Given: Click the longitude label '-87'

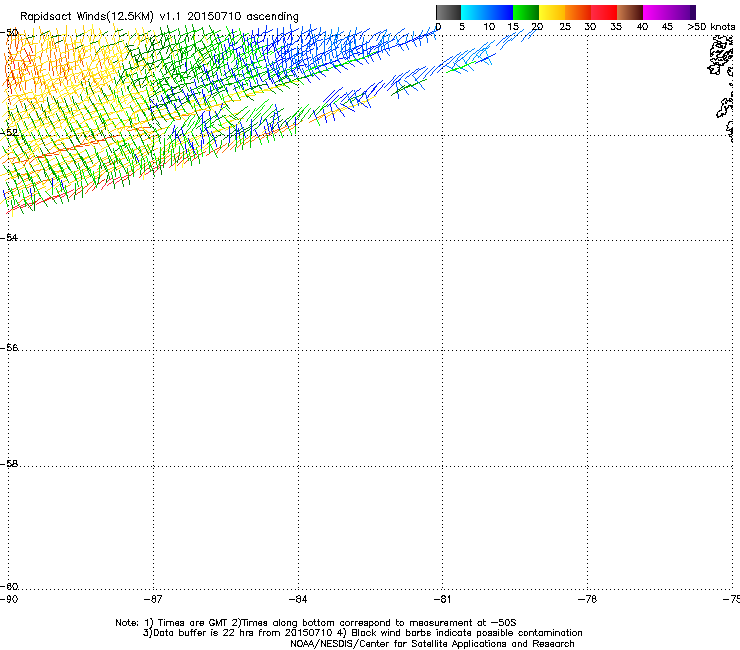Looking at the screenshot, I should 152,599.
